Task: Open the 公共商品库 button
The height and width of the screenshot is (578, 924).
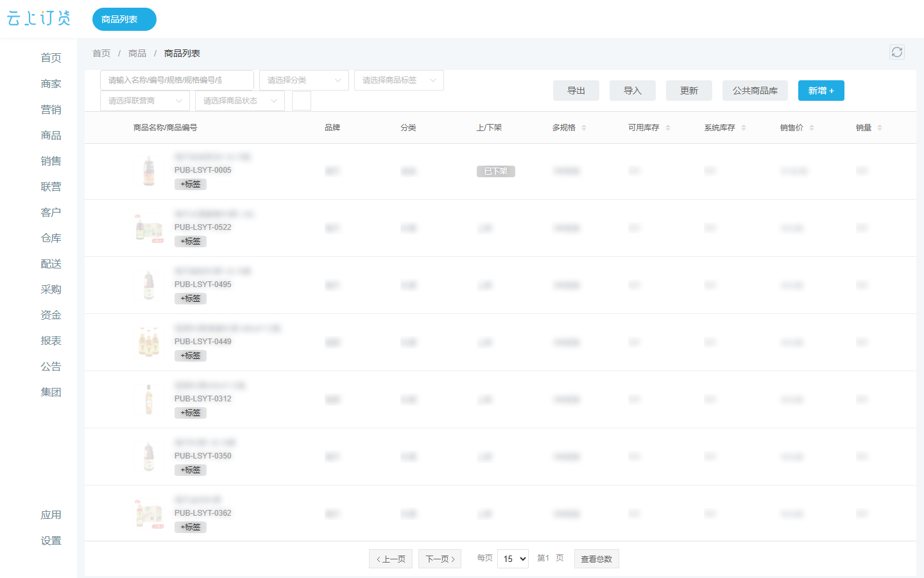Action: click(x=755, y=91)
